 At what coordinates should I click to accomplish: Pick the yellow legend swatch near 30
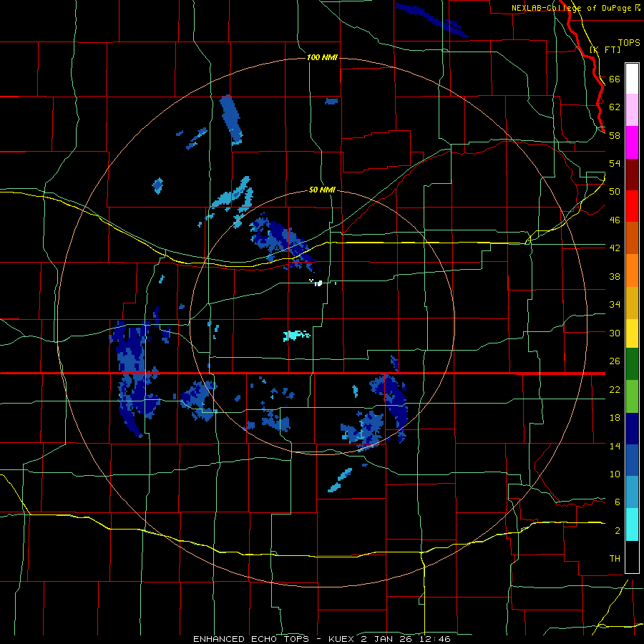pyautogui.click(x=632, y=333)
